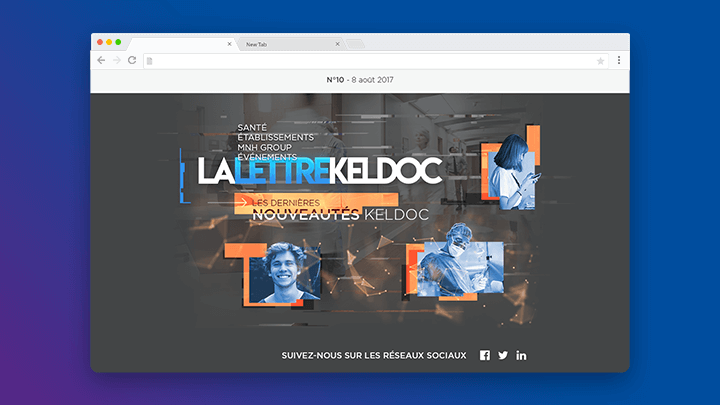This screenshot has width=720, height=405.
Task: Click the 'LA LETTRE KELDOC' title
Action: tap(320, 171)
